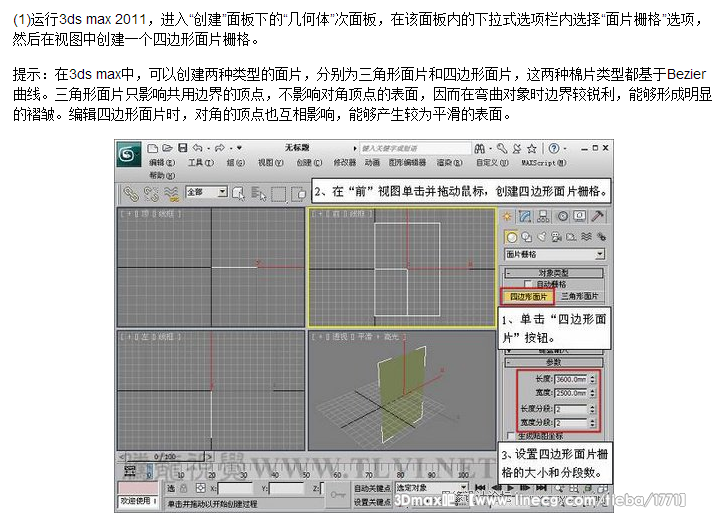Click the Undo arrow icon

(x=197, y=148)
